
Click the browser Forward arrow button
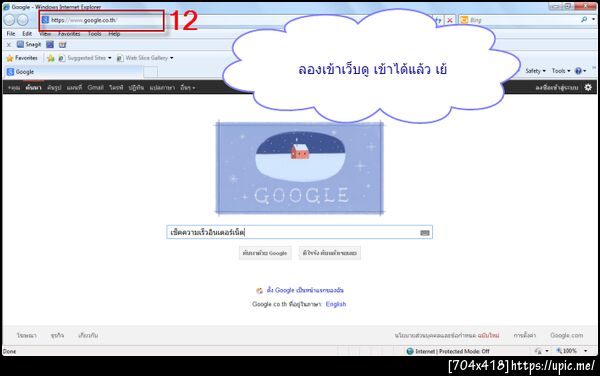pyautogui.click(x=23, y=20)
